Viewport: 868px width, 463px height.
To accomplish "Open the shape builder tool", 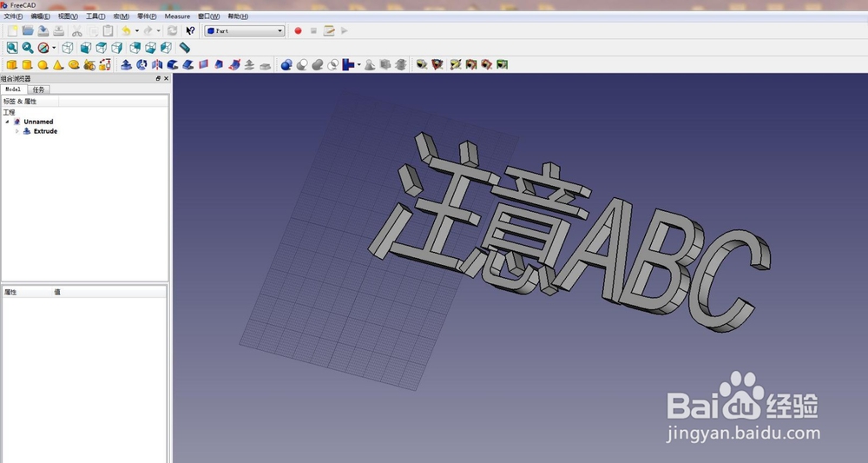I will coord(105,65).
